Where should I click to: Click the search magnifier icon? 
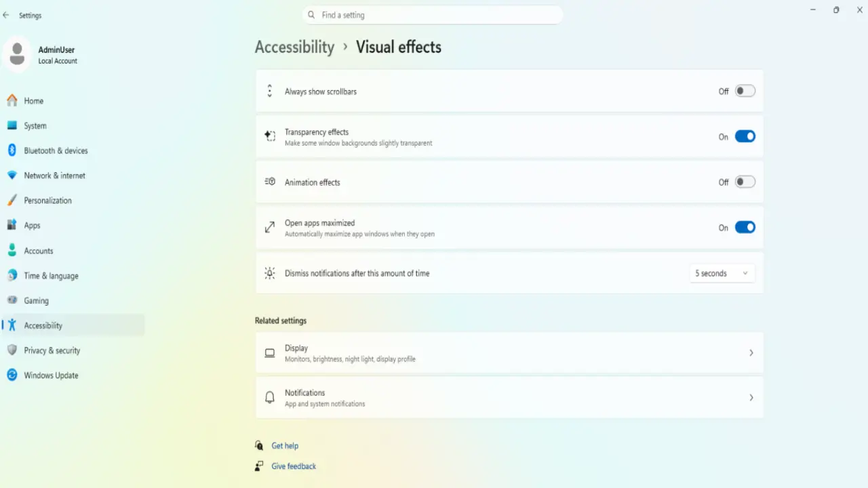coord(311,15)
